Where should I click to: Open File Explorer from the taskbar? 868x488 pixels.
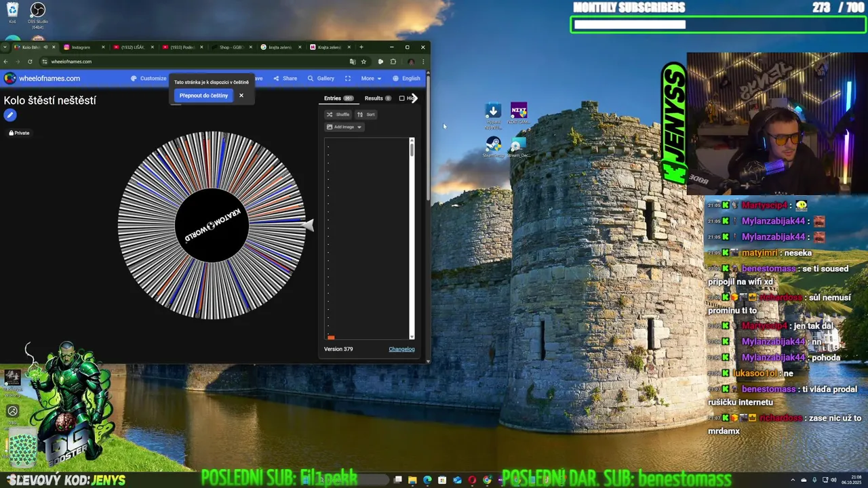click(x=412, y=480)
